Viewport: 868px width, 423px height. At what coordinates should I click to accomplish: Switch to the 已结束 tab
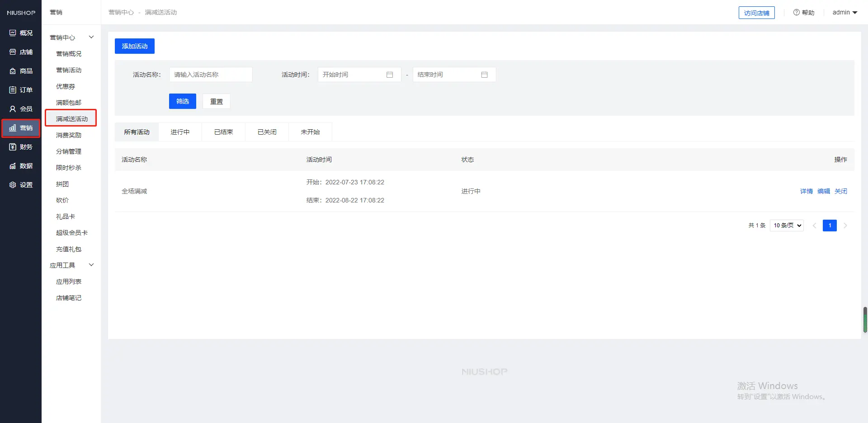coord(223,132)
